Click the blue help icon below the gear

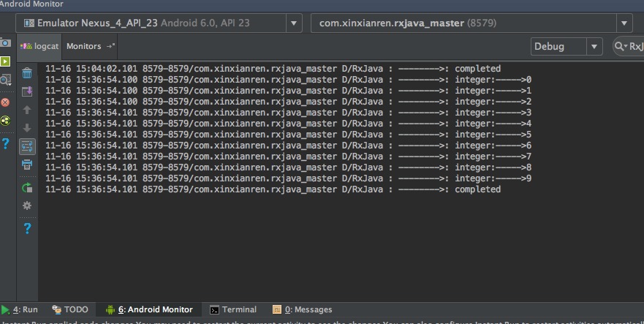click(x=27, y=228)
